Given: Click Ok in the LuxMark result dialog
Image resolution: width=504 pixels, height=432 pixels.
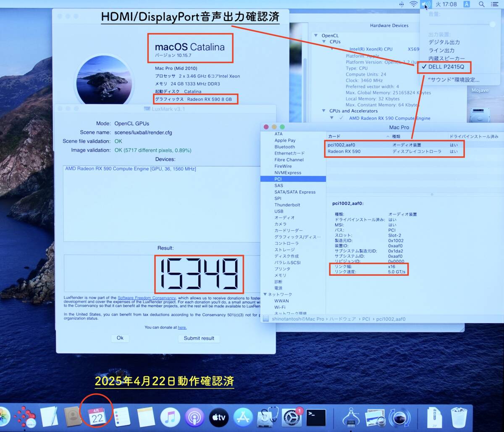Looking at the screenshot, I should pos(120,338).
